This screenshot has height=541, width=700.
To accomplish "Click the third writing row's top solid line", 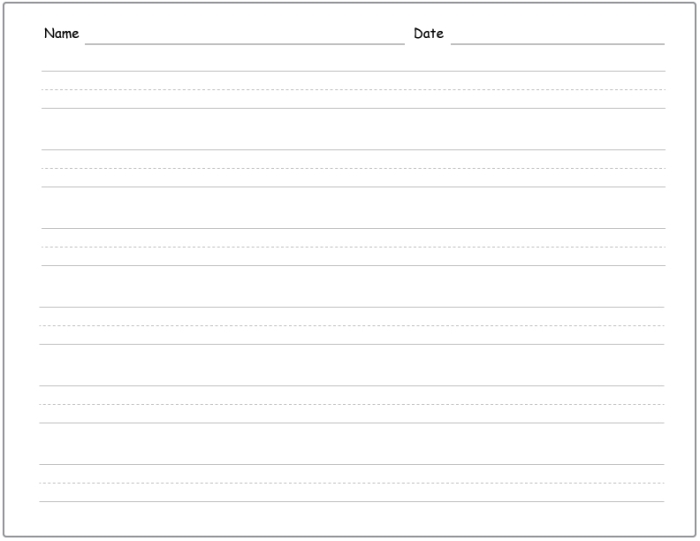I will 353,228.
